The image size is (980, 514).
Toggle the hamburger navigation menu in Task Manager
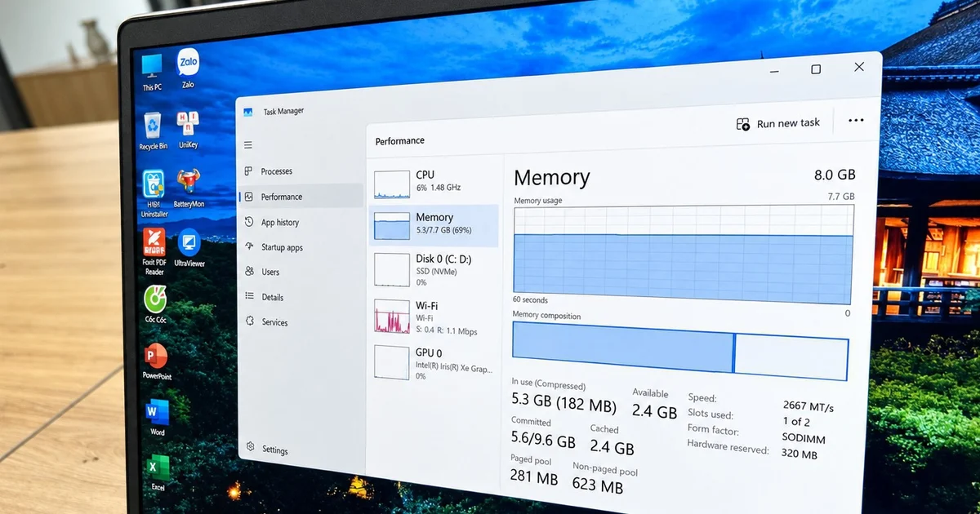click(248, 145)
